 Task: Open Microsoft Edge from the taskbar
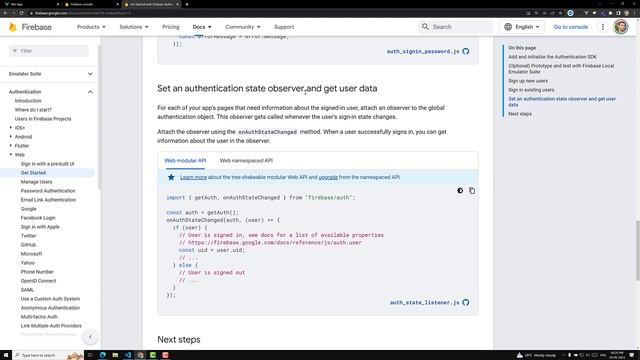(103, 355)
